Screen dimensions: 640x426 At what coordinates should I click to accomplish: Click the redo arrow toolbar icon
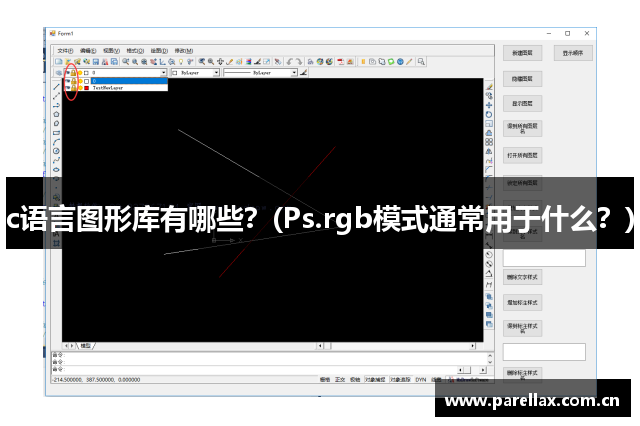pyautogui.click(x=299, y=62)
